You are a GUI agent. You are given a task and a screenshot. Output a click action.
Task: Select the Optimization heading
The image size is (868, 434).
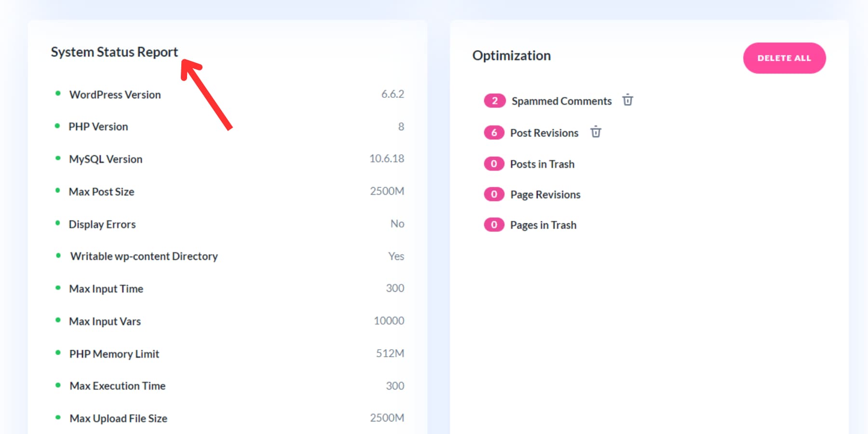point(512,56)
